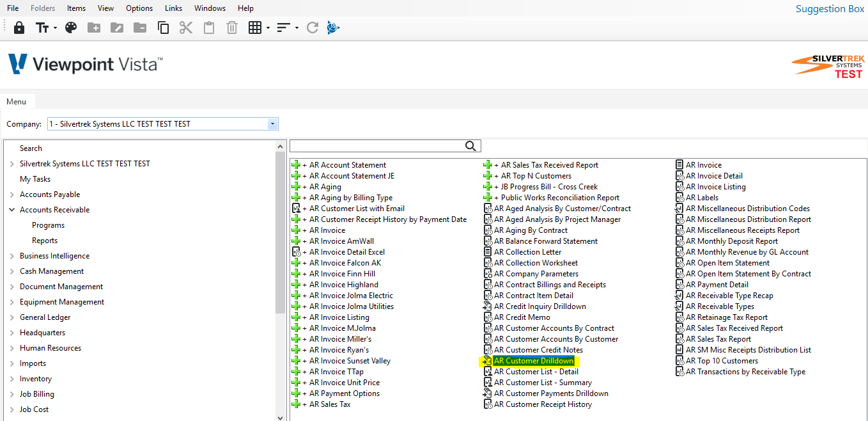Click the green plus icon beside AR Account Statement
The height and width of the screenshot is (421, 868).
296,165
